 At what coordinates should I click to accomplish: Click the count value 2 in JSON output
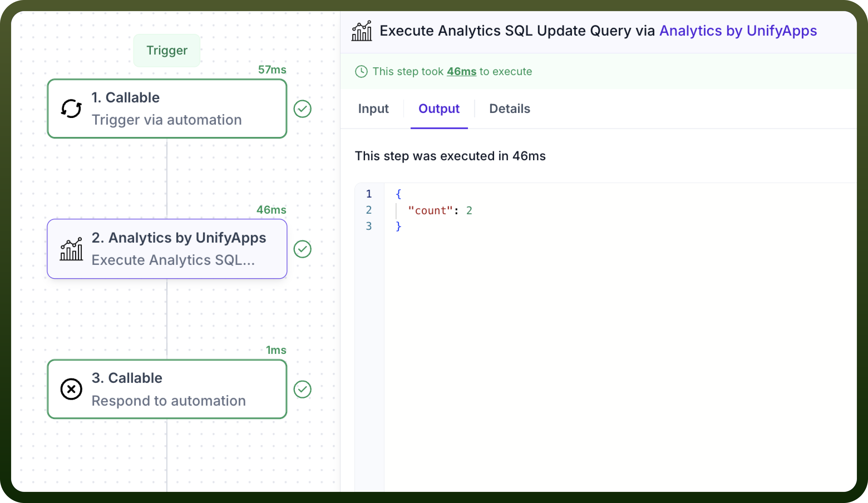point(469,210)
